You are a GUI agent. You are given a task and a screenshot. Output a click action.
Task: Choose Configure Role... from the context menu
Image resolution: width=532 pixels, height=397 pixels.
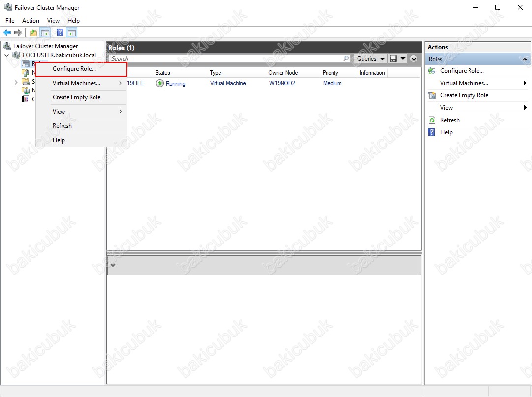tap(81, 69)
